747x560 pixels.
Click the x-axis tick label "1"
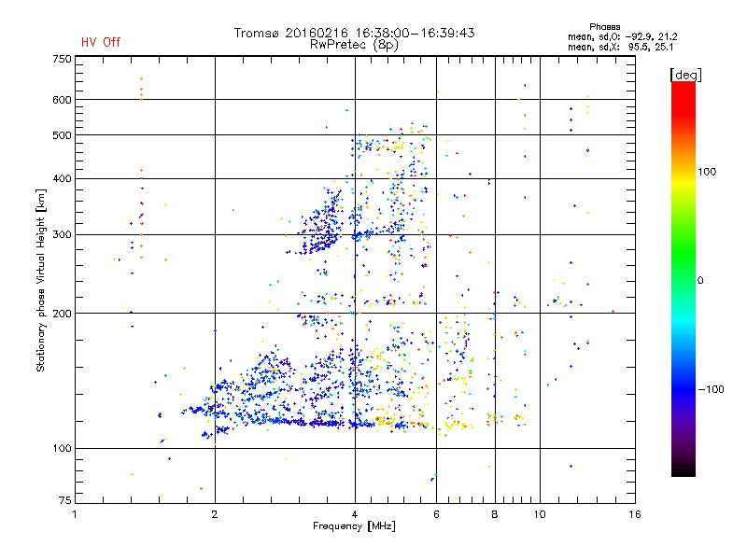(x=75, y=514)
